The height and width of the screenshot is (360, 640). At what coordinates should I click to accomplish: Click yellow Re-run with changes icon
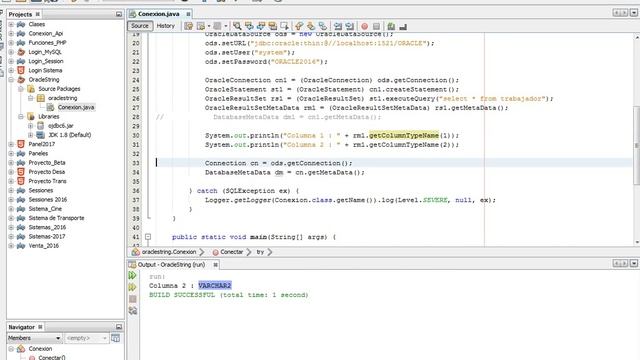click(133, 287)
